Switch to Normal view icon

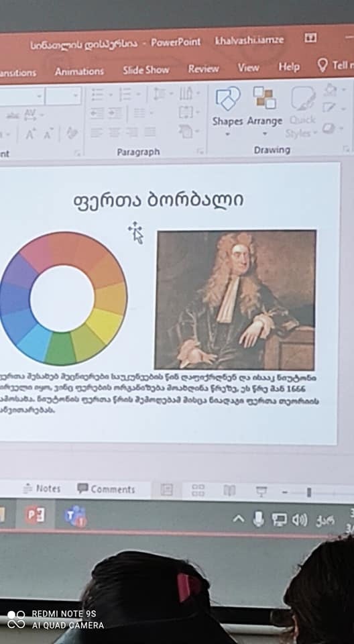[x=166, y=490]
